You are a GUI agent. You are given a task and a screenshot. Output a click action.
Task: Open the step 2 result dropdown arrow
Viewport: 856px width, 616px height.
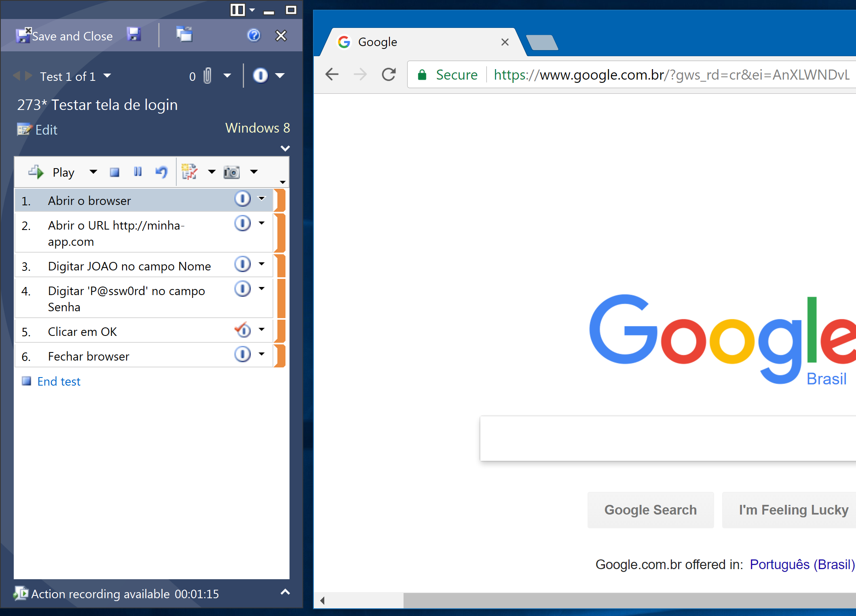262,223
